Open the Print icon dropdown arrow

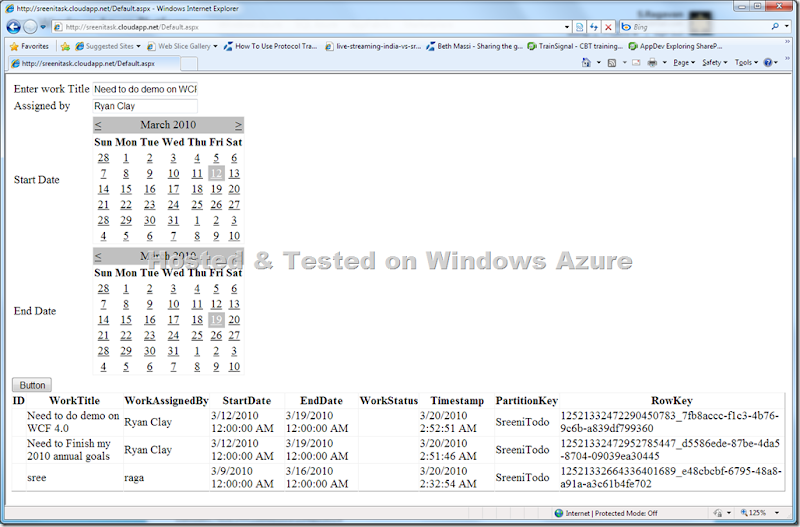click(x=664, y=63)
